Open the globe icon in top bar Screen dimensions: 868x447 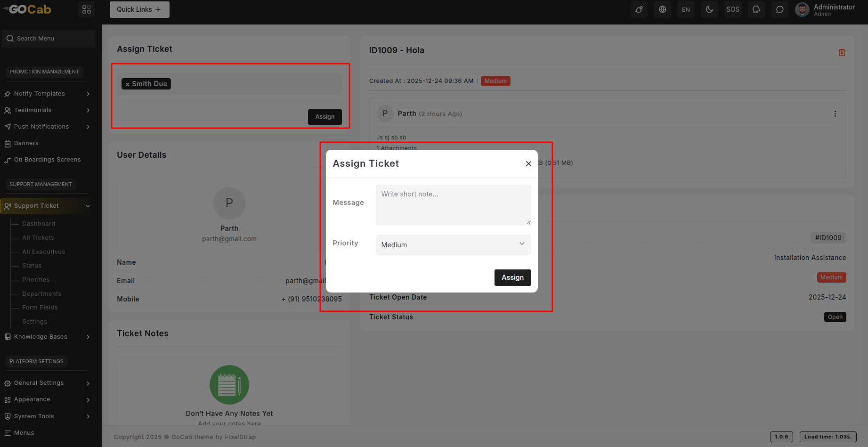pyautogui.click(x=662, y=9)
